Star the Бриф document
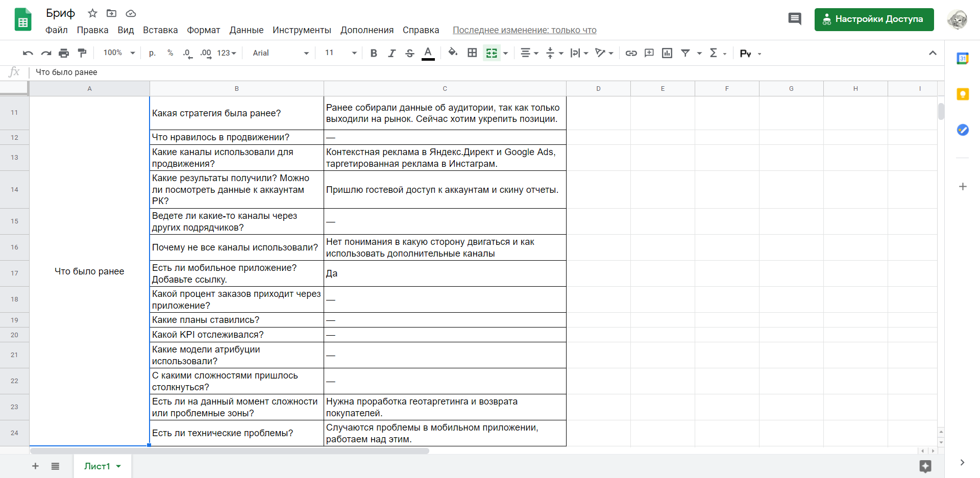Screen dimensions: 980x478 pos(92,13)
